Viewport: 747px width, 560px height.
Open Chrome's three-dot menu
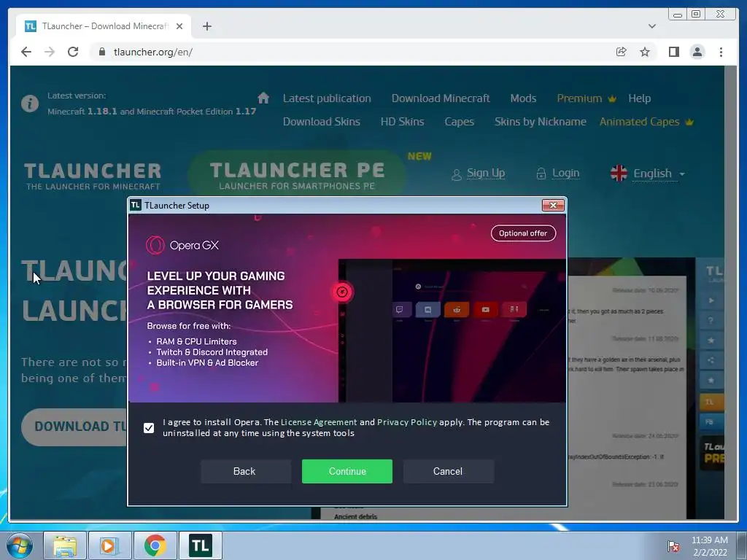[x=721, y=52]
